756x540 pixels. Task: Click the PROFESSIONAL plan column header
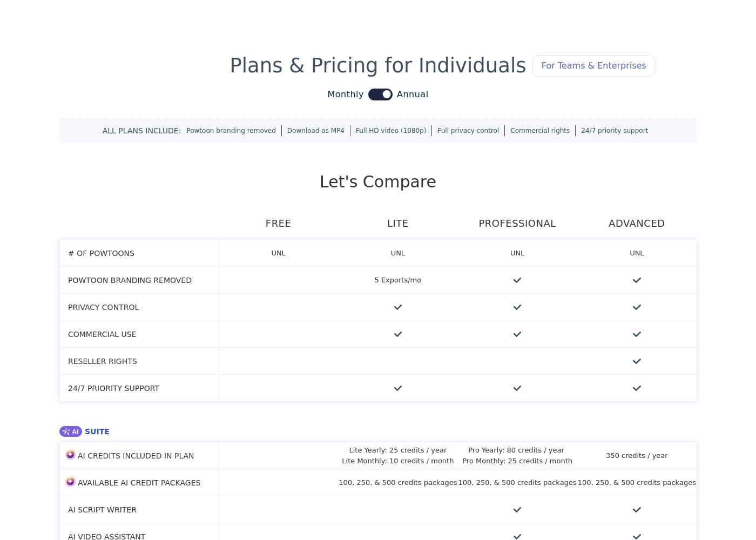click(517, 224)
